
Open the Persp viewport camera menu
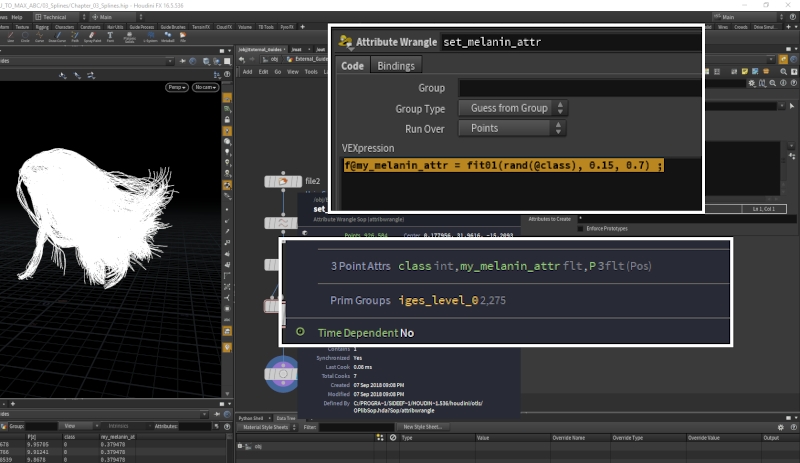178,88
